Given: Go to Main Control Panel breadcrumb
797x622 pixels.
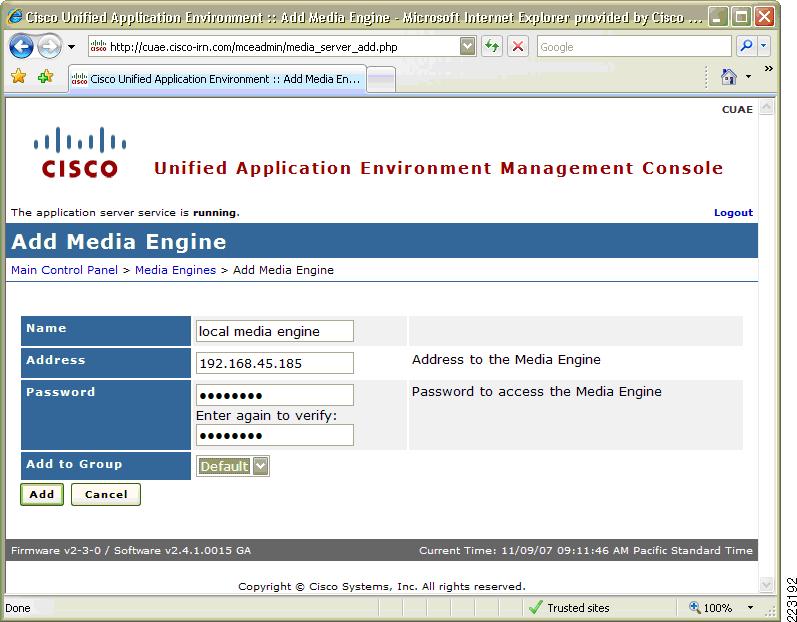Looking at the screenshot, I should [x=65, y=270].
